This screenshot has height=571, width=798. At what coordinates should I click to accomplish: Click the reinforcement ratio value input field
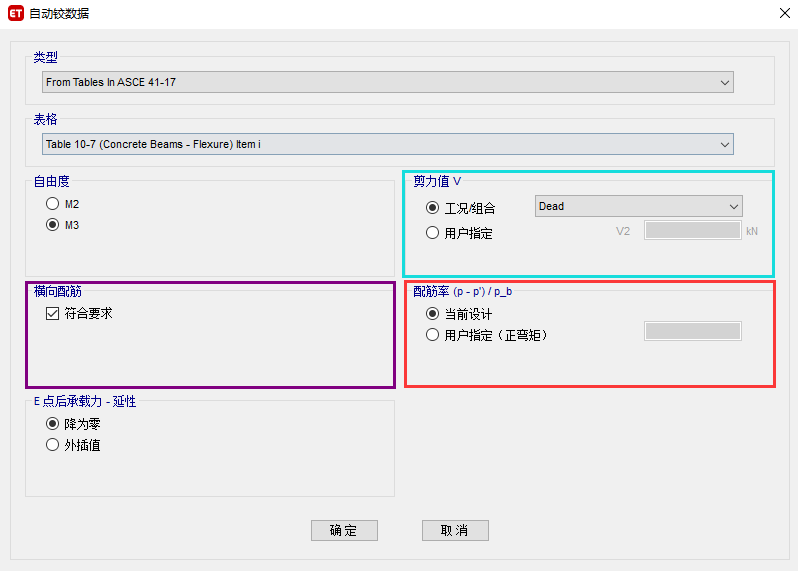pyautogui.click(x=693, y=331)
